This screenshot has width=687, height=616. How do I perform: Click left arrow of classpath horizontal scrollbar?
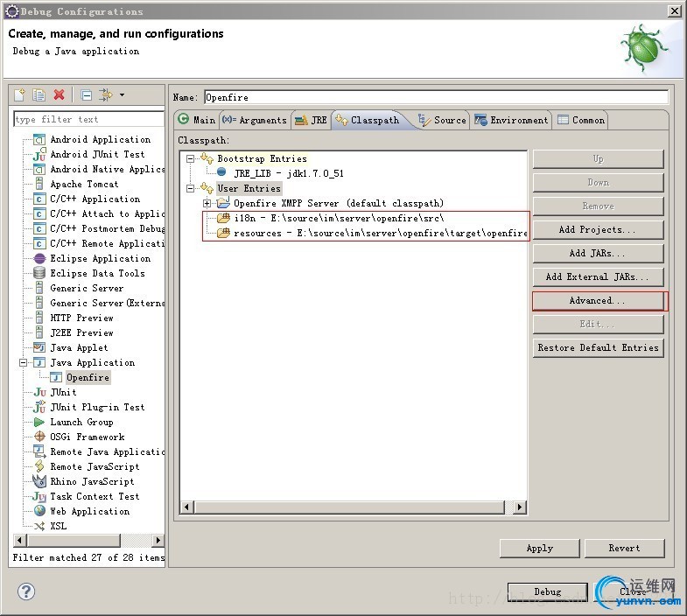tap(186, 507)
